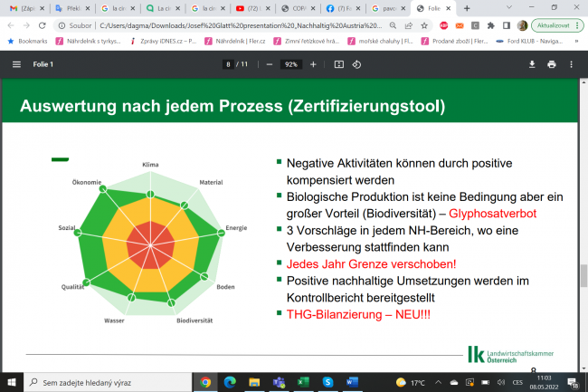Open the tab search dropdown arrow
588x392 pixels.
509,7
